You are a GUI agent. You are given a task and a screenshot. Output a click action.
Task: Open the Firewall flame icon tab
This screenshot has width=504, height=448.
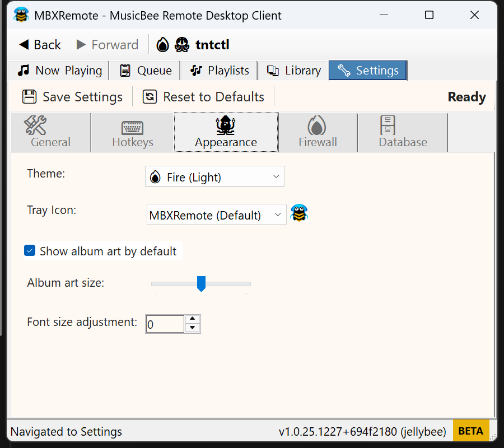click(x=318, y=132)
